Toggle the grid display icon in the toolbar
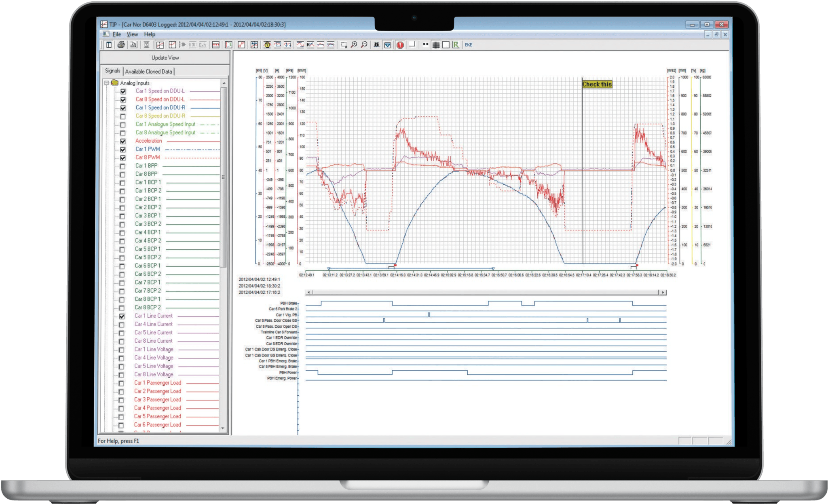828x504 pixels. point(436,45)
